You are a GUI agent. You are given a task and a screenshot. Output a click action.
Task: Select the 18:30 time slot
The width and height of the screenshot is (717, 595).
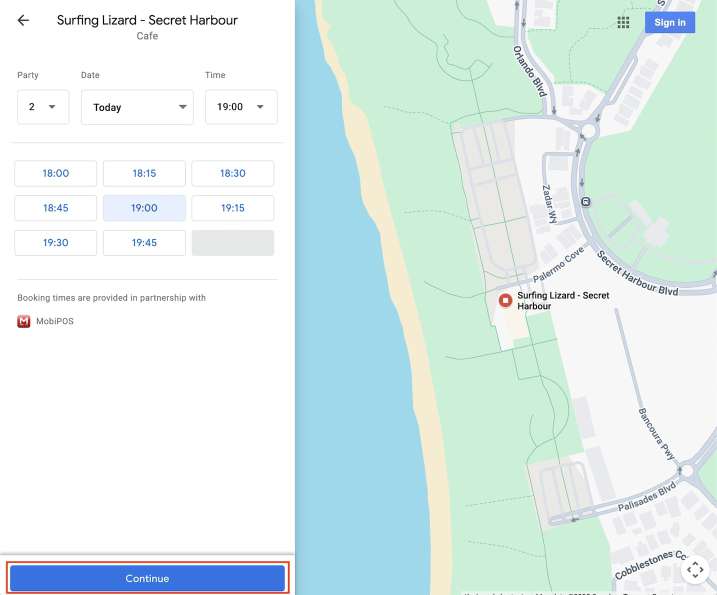point(233,173)
